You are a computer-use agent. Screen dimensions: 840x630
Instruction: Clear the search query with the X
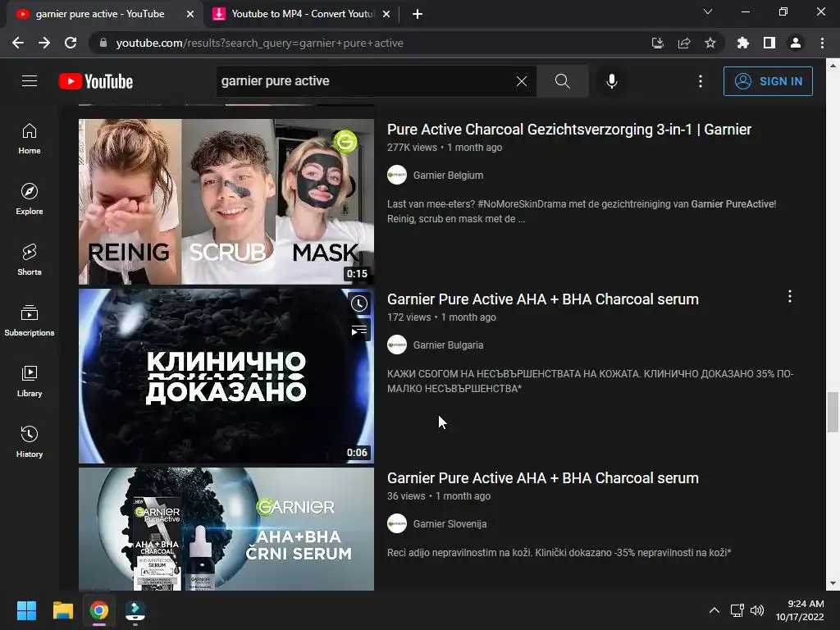click(x=521, y=81)
